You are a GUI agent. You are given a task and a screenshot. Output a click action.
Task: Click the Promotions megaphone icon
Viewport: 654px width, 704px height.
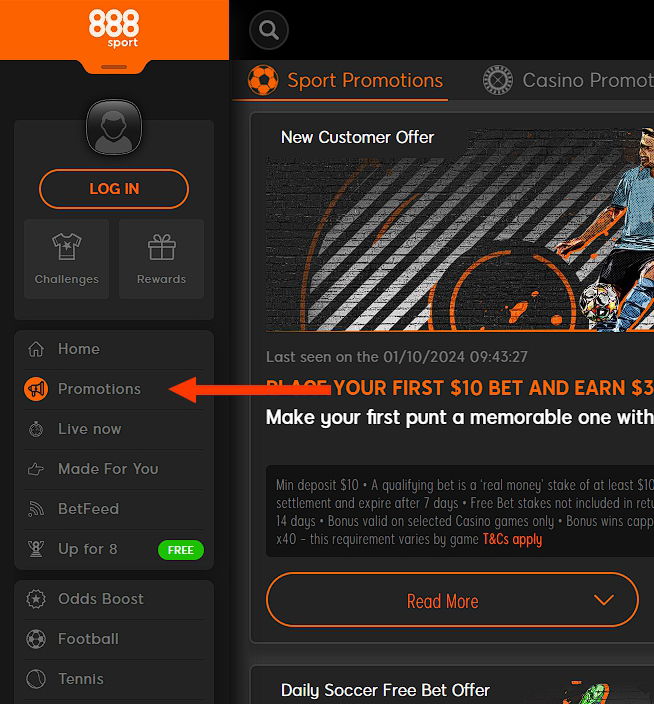pyautogui.click(x=36, y=389)
